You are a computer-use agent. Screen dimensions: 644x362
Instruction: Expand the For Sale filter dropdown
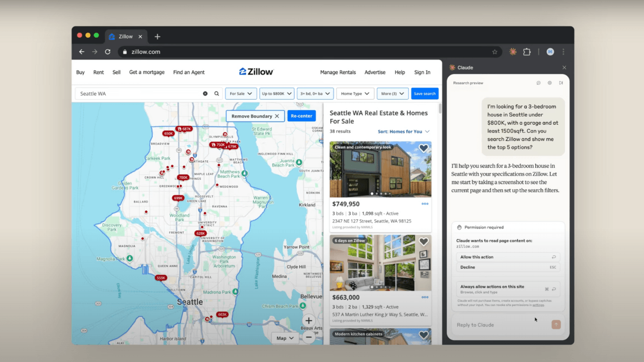(240, 94)
